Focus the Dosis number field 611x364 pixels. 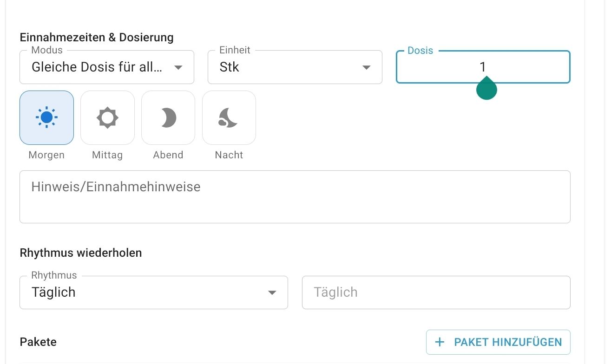[483, 67]
